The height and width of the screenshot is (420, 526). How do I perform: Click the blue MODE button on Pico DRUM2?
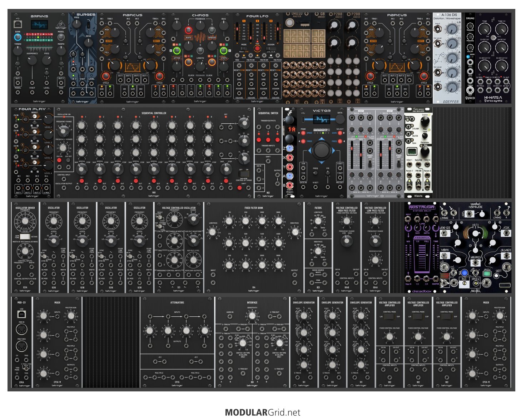pyautogui.click(x=468, y=57)
